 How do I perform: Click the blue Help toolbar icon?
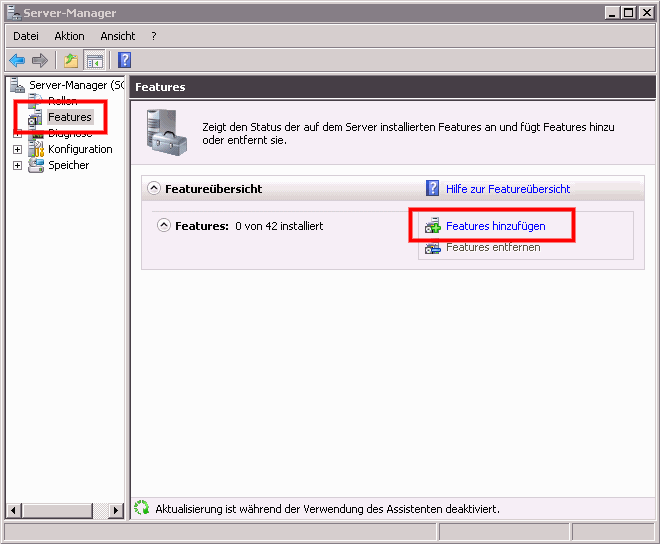pyautogui.click(x=125, y=60)
